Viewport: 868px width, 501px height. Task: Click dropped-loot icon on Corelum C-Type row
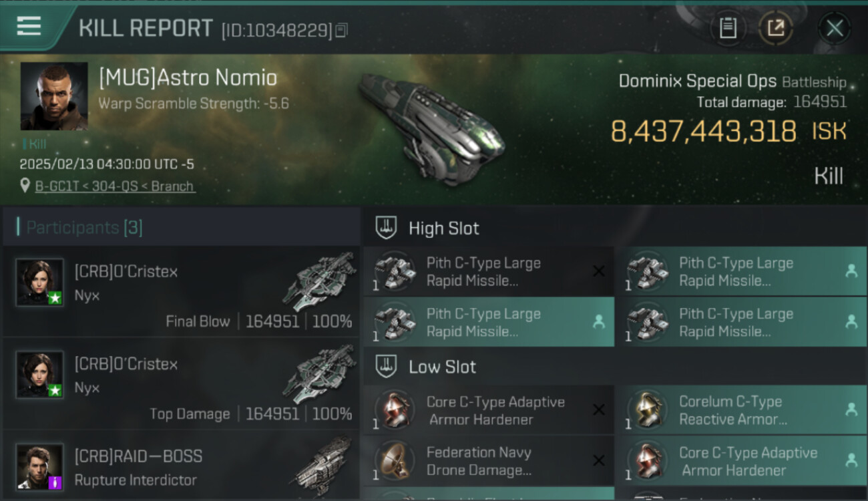[851, 410]
